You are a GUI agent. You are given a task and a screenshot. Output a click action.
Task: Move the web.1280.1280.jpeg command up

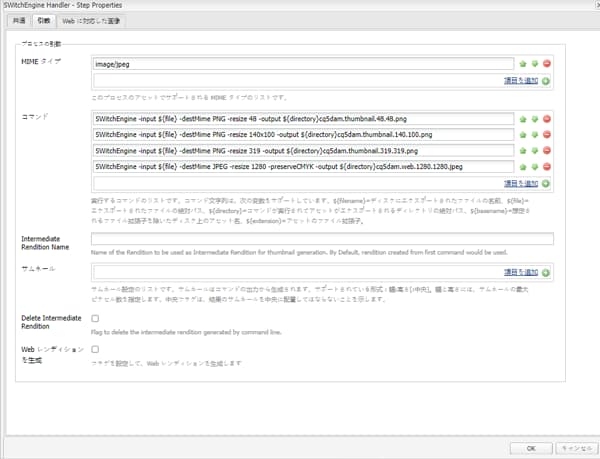pyautogui.click(x=523, y=167)
